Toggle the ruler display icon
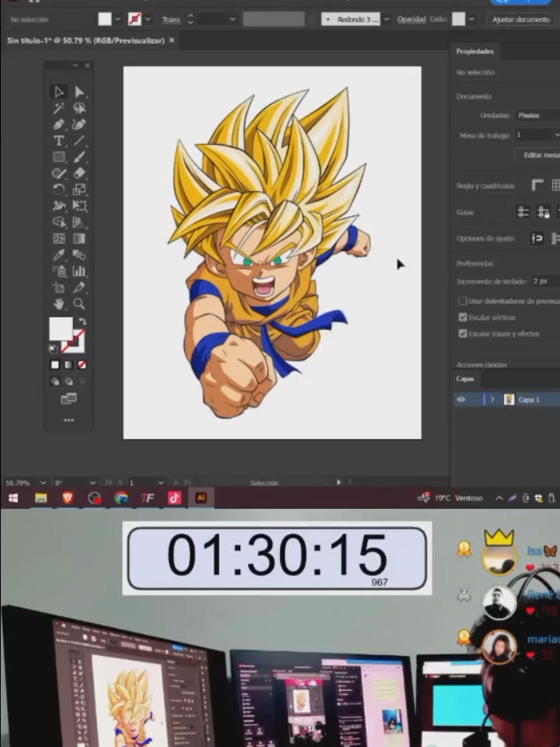The image size is (560, 747). click(x=537, y=185)
